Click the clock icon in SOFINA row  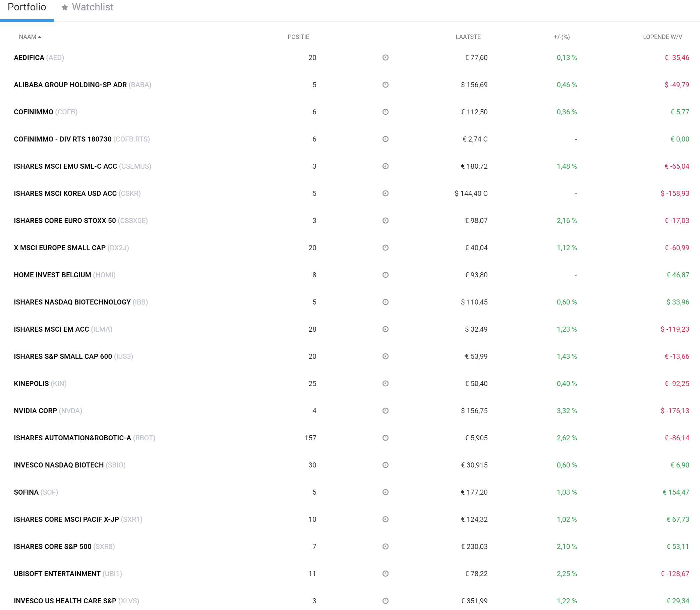click(x=385, y=492)
